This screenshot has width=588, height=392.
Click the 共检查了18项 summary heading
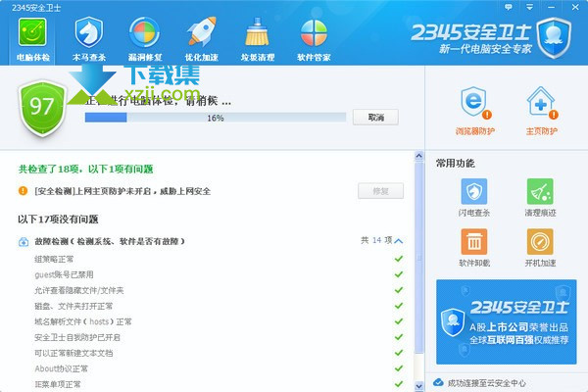coord(86,170)
